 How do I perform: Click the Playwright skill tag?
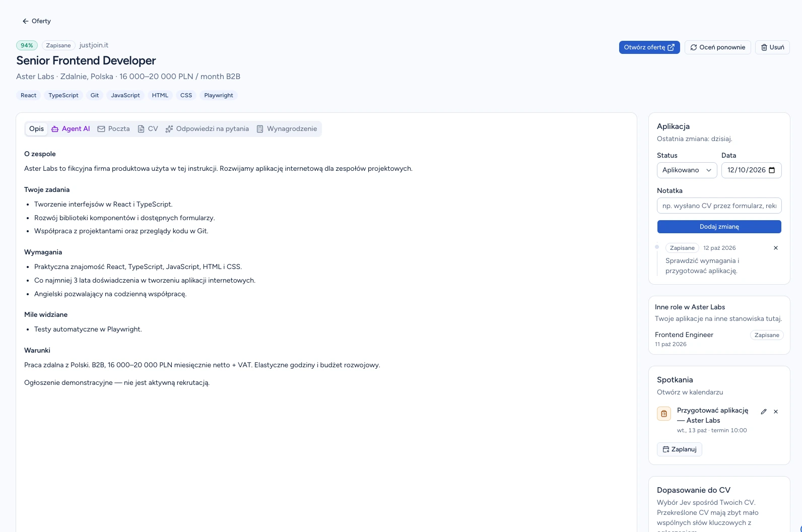[x=219, y=95]
